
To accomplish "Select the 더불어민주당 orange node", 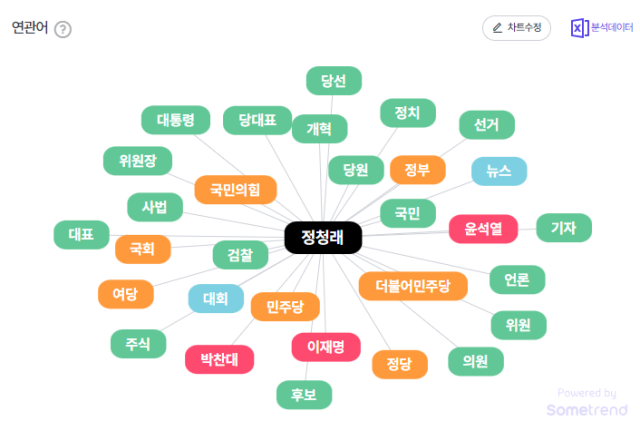I will (413, 286).
